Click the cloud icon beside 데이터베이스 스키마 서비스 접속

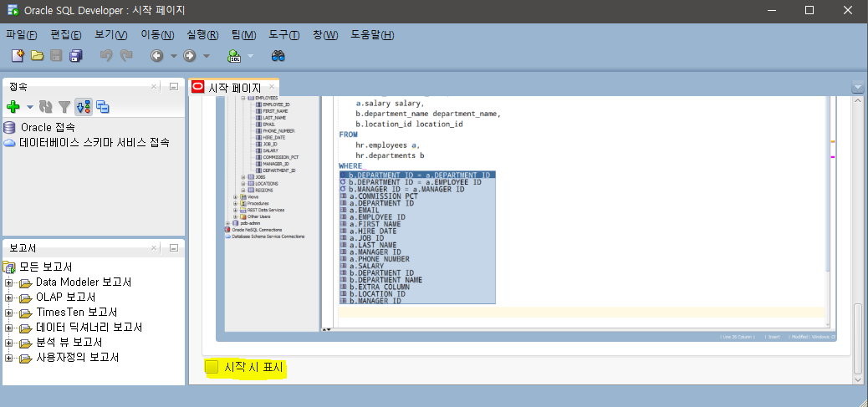[9, 143]
